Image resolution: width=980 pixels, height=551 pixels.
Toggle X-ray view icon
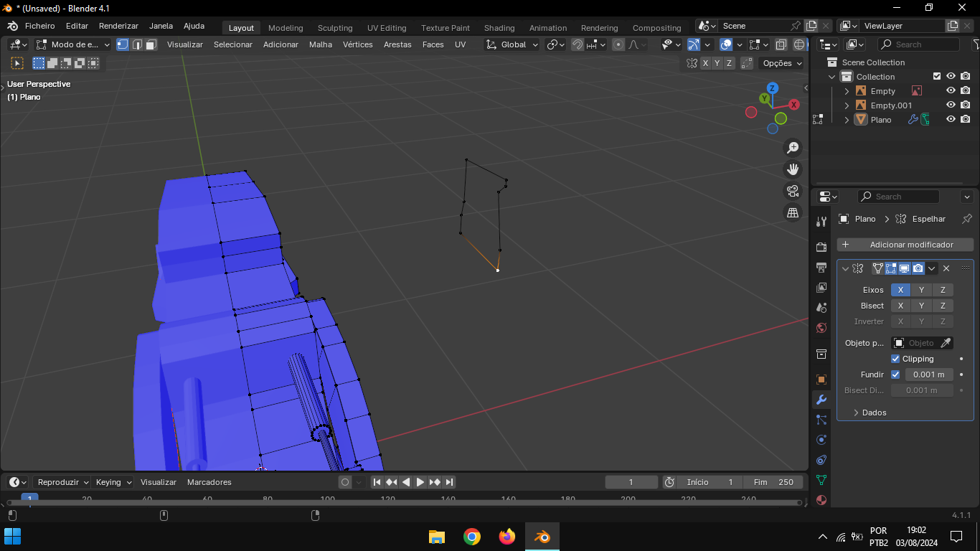pyautogui.click(x=781, y=44)
